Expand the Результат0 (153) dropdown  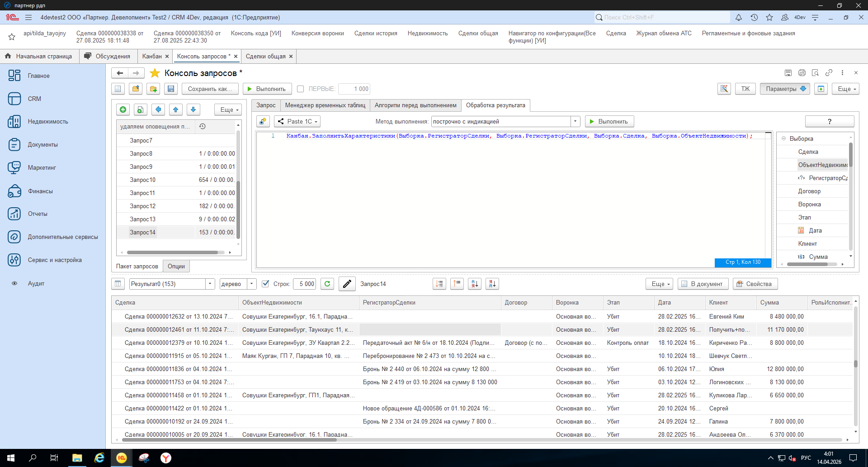coord(210,284)
